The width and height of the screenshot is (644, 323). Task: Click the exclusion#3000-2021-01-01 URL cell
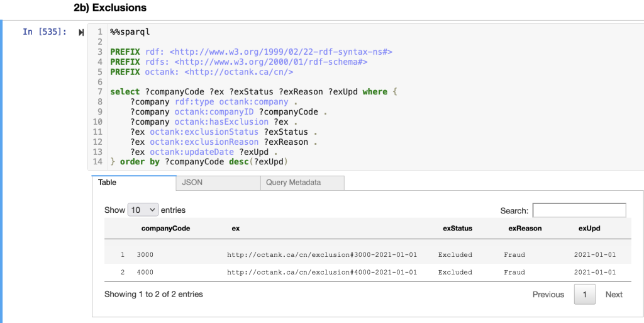click(x=322, y=255)
